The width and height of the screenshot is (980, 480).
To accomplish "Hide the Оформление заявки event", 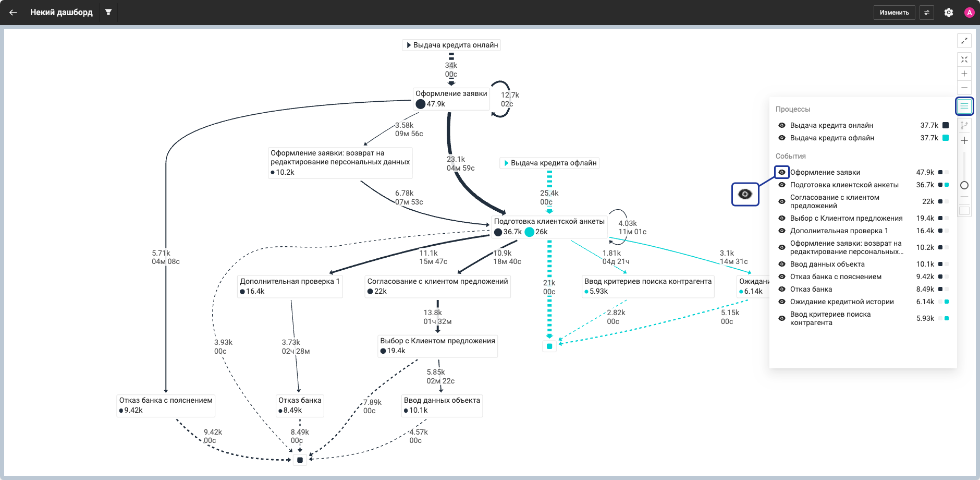I will (782, 172).
